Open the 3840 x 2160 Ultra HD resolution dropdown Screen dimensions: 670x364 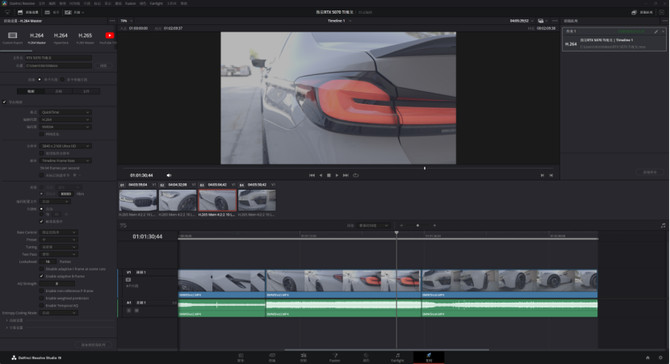click(x=65, y=146)
